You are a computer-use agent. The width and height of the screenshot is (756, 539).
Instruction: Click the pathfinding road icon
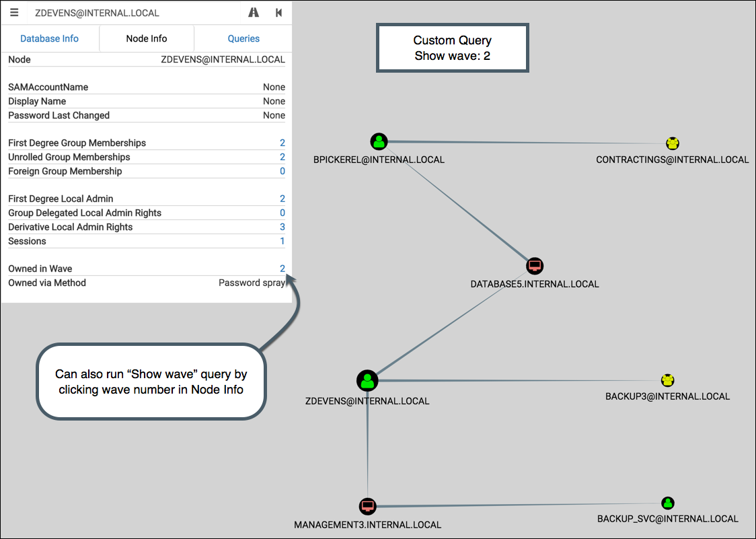pyautogui.click(x=254, y=13)
